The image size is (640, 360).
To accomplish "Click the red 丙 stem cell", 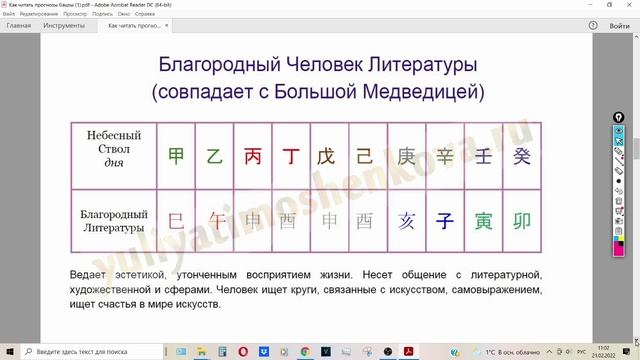I will (253, 156).
